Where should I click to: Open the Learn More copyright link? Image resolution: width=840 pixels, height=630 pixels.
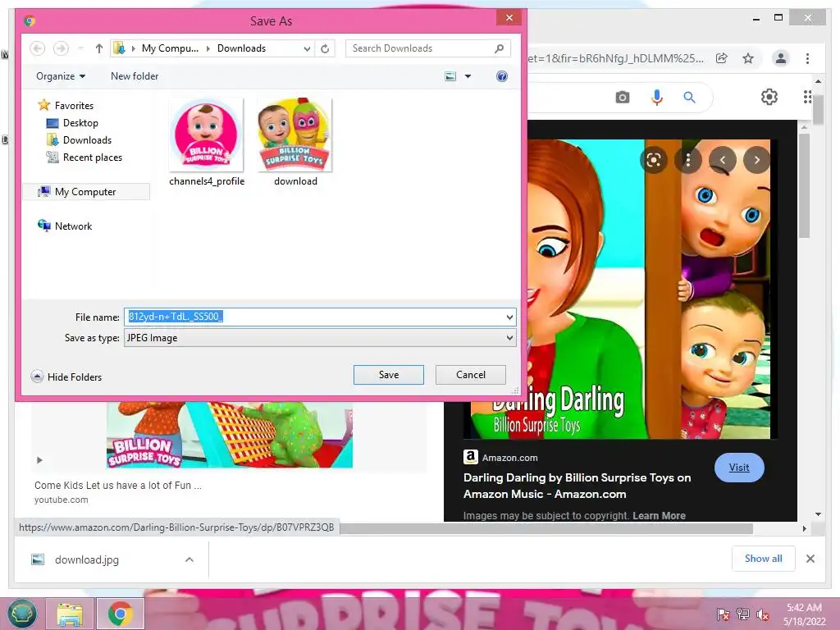pos(659,515)
